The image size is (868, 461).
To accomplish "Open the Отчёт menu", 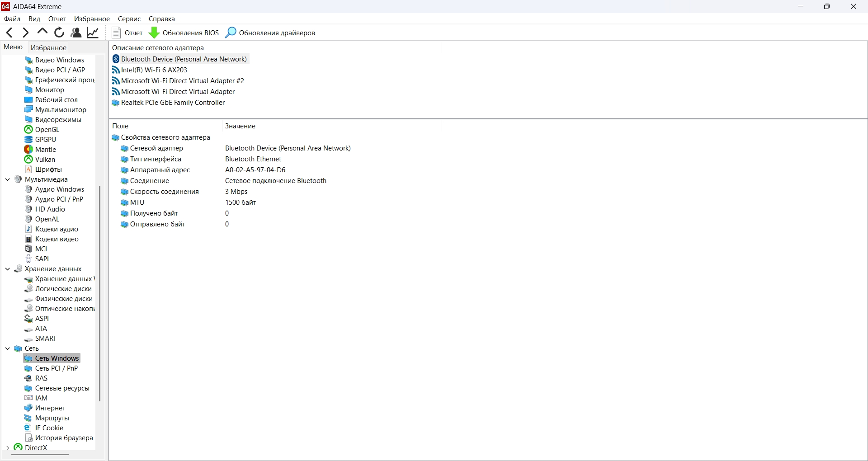I will coord(57,19).
